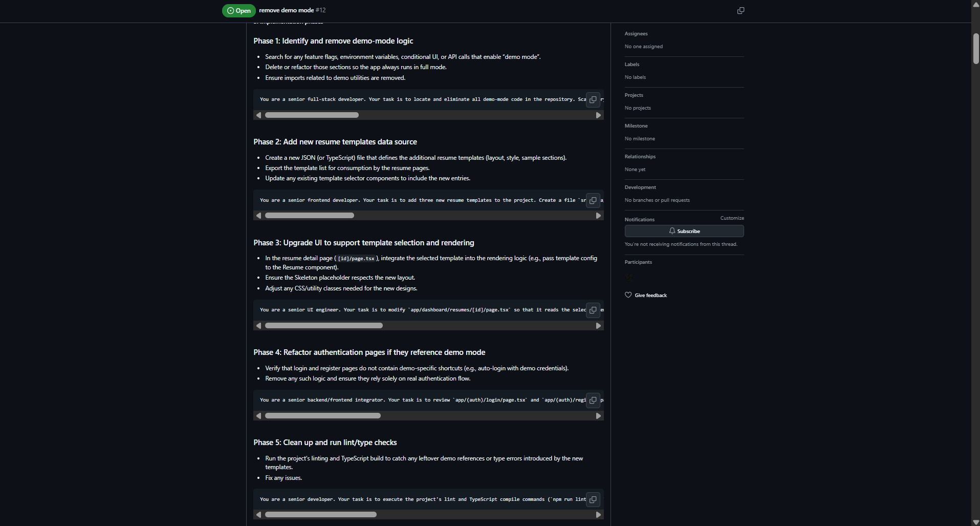This screenshot has height=526, width=980.
Task: Copy the Phase 3 UI engineer prompt
Action: pos(593,310)
